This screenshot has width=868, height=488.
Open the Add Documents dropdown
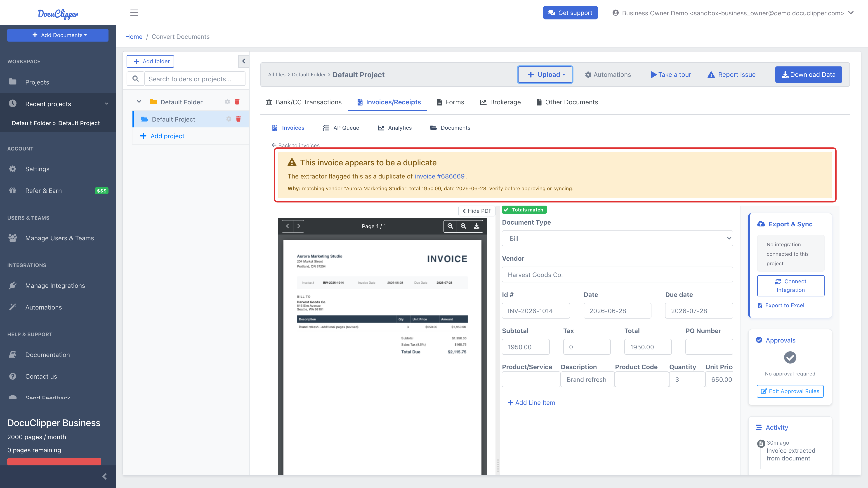click(58, 35)
